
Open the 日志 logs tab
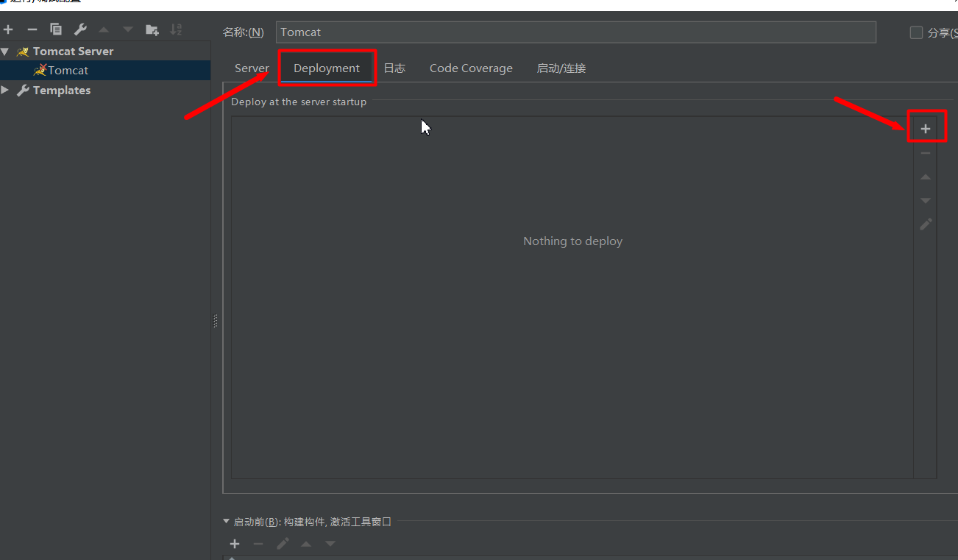point(394,68)
